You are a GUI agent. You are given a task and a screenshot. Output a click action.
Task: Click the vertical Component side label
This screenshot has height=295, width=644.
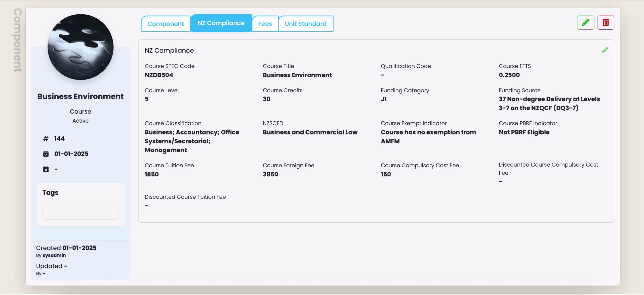tap(18, 40)
